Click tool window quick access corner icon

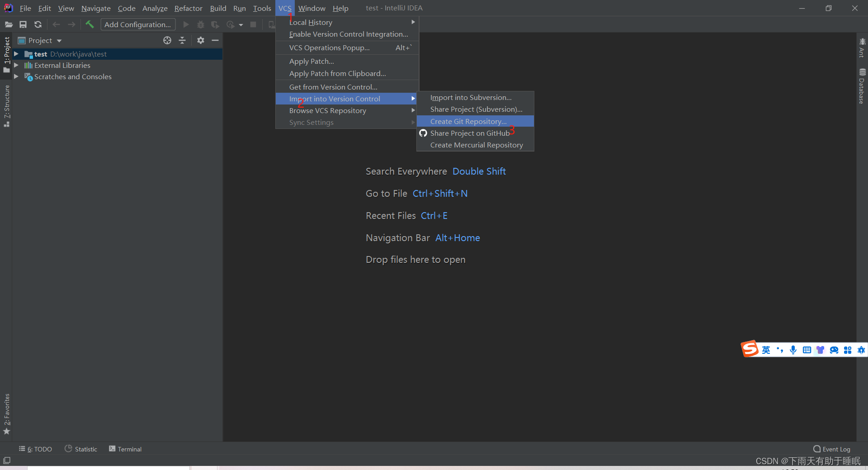click(7, 461)
